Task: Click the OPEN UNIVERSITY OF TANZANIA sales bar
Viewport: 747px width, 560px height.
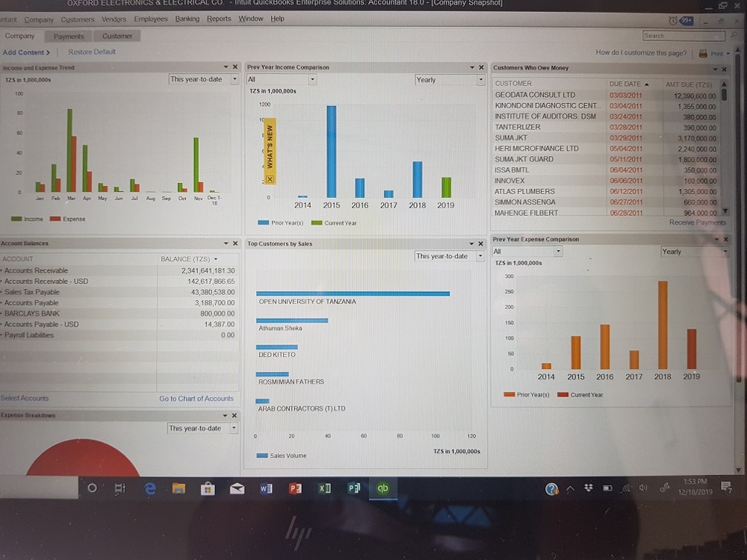Action: point(353,293)
